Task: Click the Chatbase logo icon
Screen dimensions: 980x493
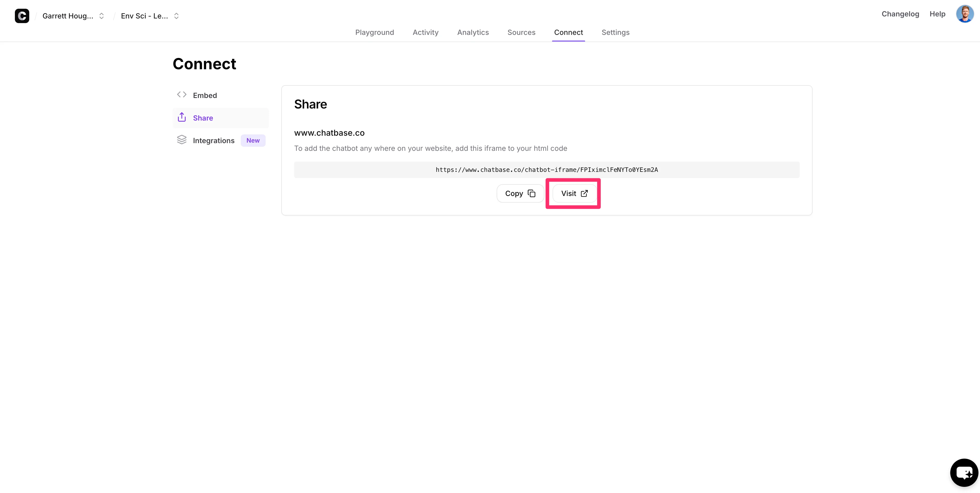Action: pyautogui.click(x=22, y=16)
